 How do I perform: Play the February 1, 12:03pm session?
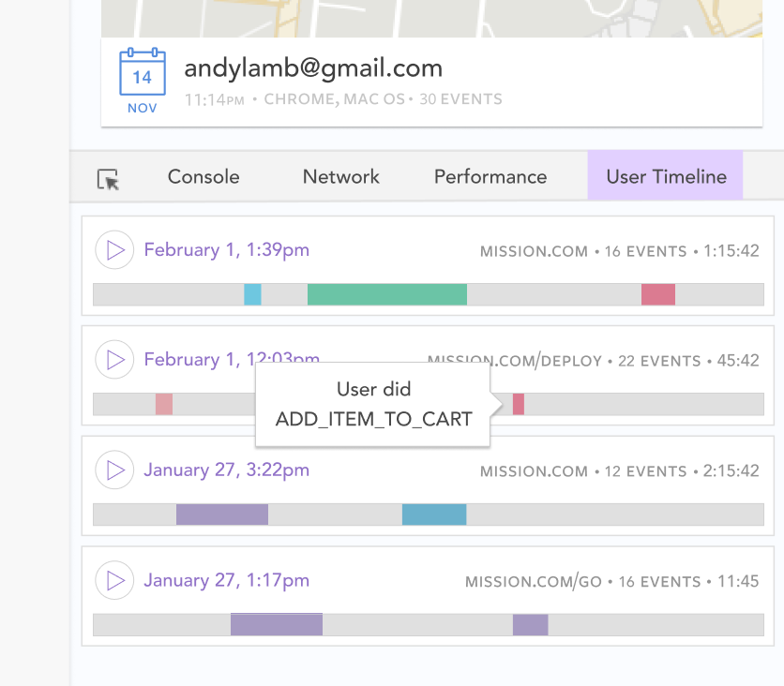pyautogui.click(x=114, y=359)
